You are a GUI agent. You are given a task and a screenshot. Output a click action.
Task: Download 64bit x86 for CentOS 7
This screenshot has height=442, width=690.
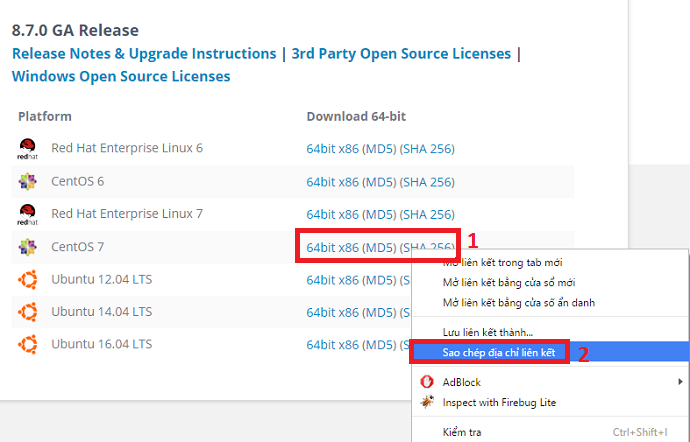pos(332,247)
